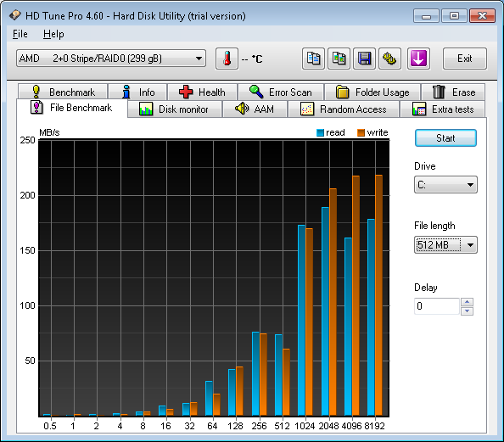Screen dimensions: 504x442
Task: Decrease the Delay value with down arrow
Action: (x=467, y=311)
